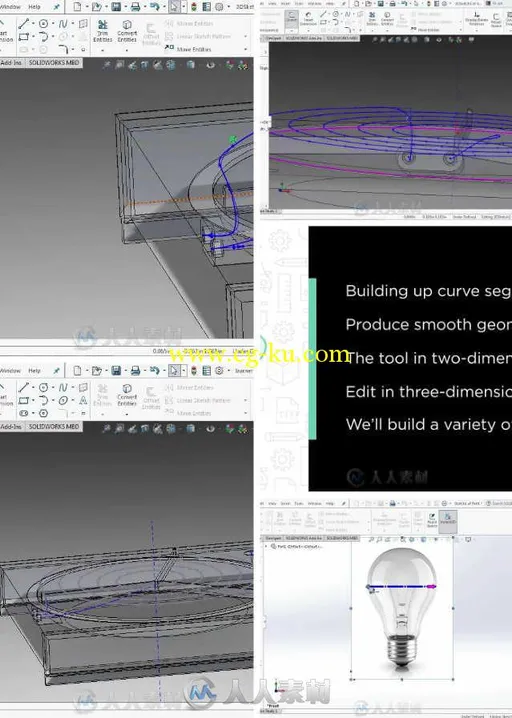Click Rebuild traffic-light icon in upper-left window
The image size is (512, 718).
(194, 7)
